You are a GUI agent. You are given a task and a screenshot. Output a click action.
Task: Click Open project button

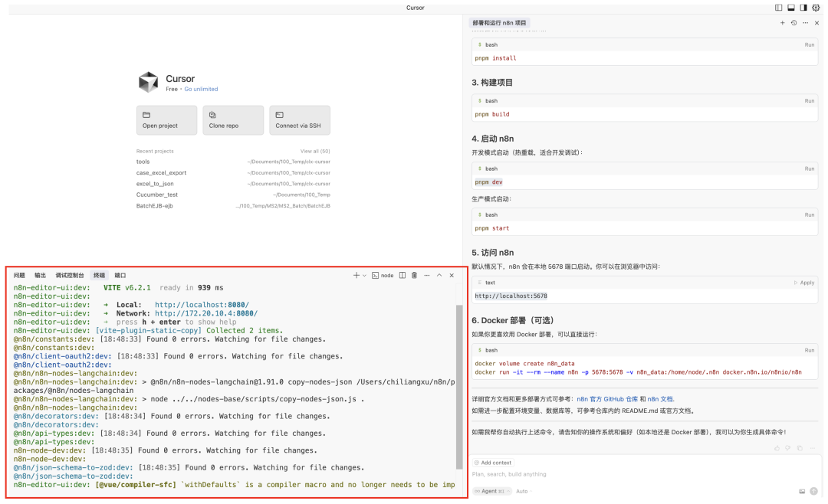click(166, 120)
